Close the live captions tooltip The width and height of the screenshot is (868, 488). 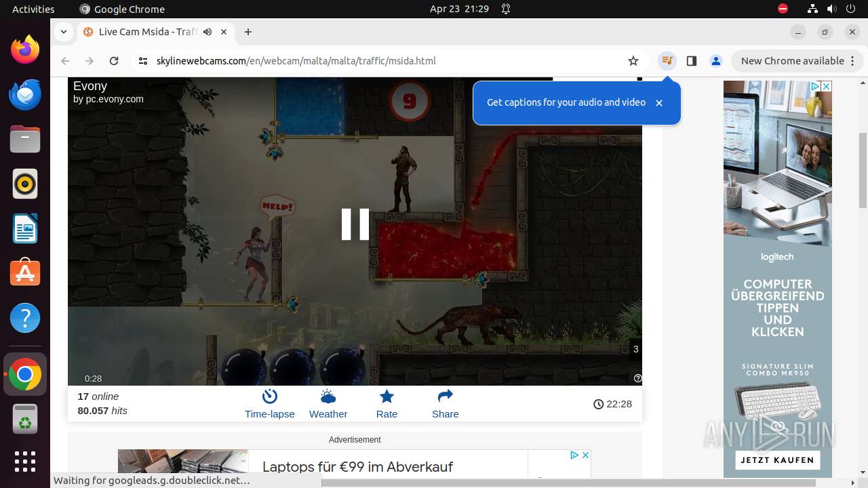click(659, 103)
